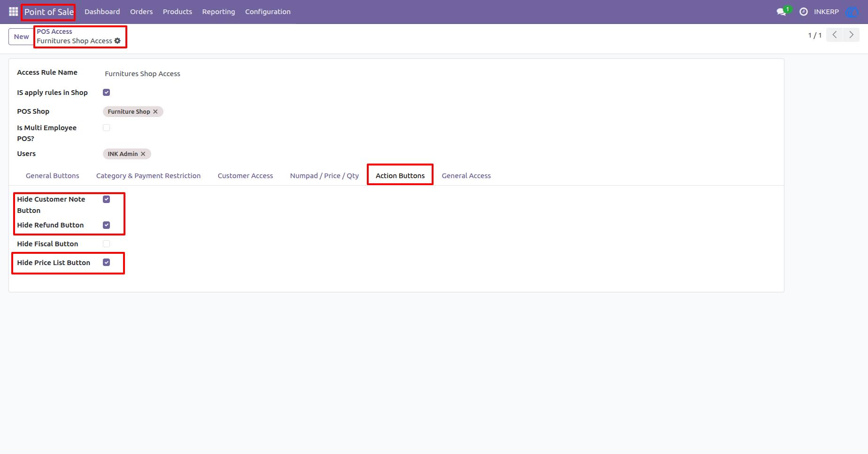The width and height of the screenshot is (868, 454).
Task: Go to the next record arrow
Action: pos(851,35)
